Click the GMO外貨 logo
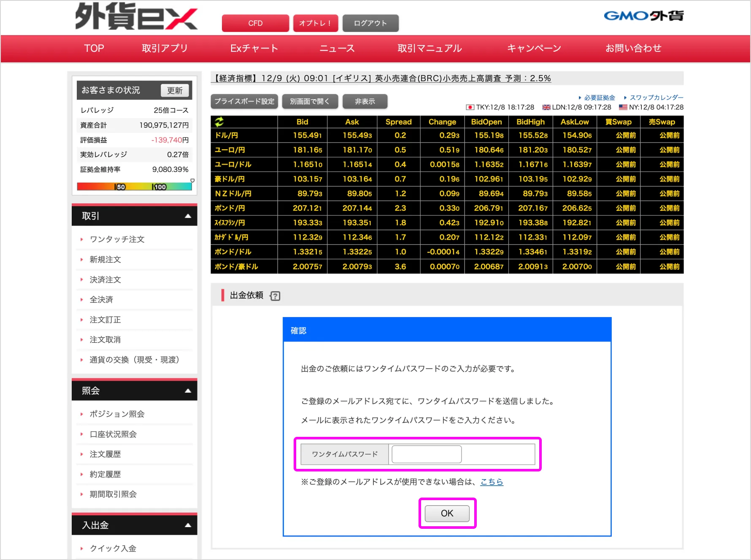The image size is (751, 560). click(x=643, y=16)
